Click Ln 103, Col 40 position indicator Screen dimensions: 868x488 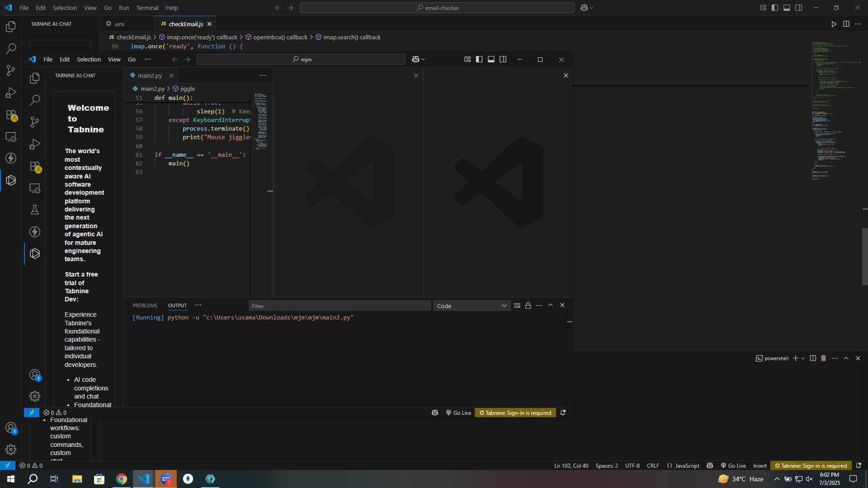tap(571, 465)
